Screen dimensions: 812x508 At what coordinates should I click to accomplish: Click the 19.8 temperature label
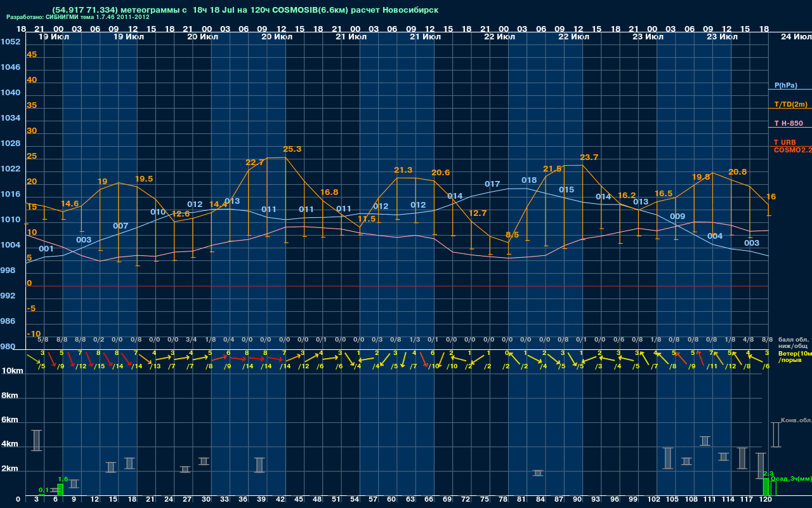coord(701,177)
